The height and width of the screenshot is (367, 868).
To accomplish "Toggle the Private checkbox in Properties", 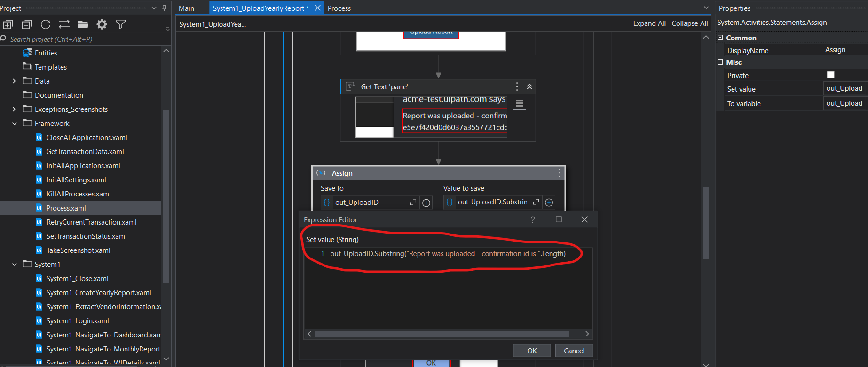I will point(830,75).
